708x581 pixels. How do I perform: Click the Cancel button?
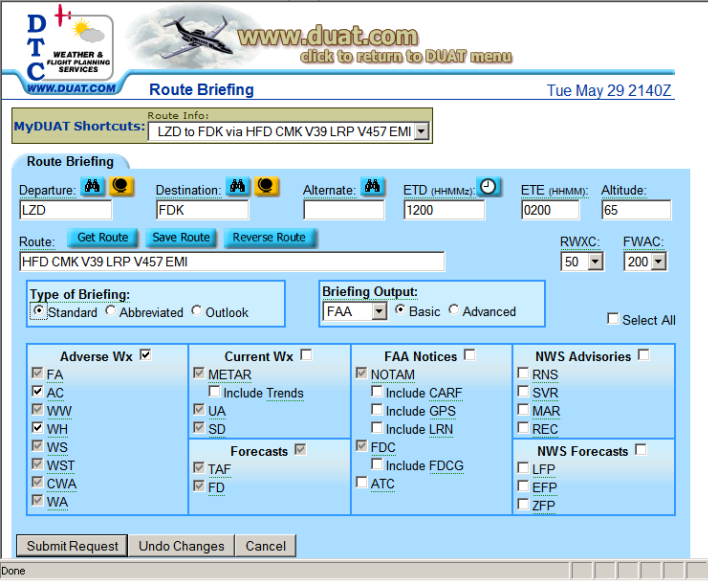coord(266,546)
